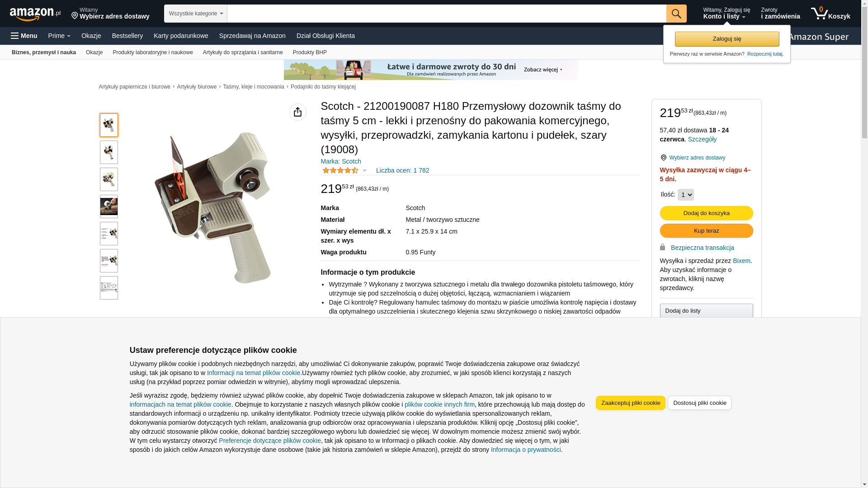Click the delivery location pin icon
Image resolution: width=868 pixels, height=488 pixels.
(x=663, y=158)
